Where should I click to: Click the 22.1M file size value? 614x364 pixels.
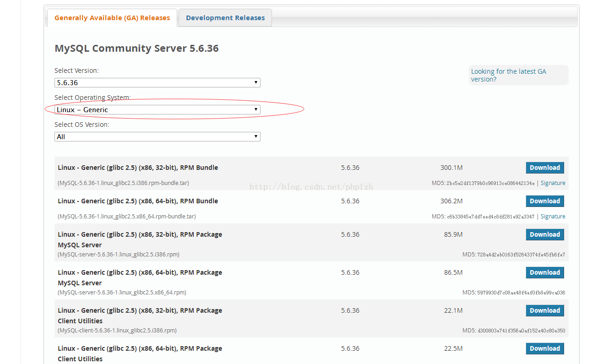coord(453,310)
